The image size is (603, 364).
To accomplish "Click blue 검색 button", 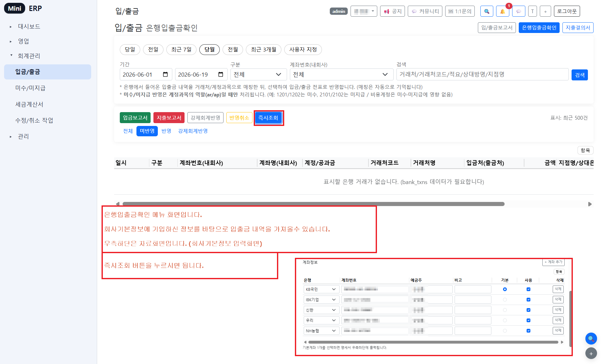I will pyautogui.click(x=580, y=75).
